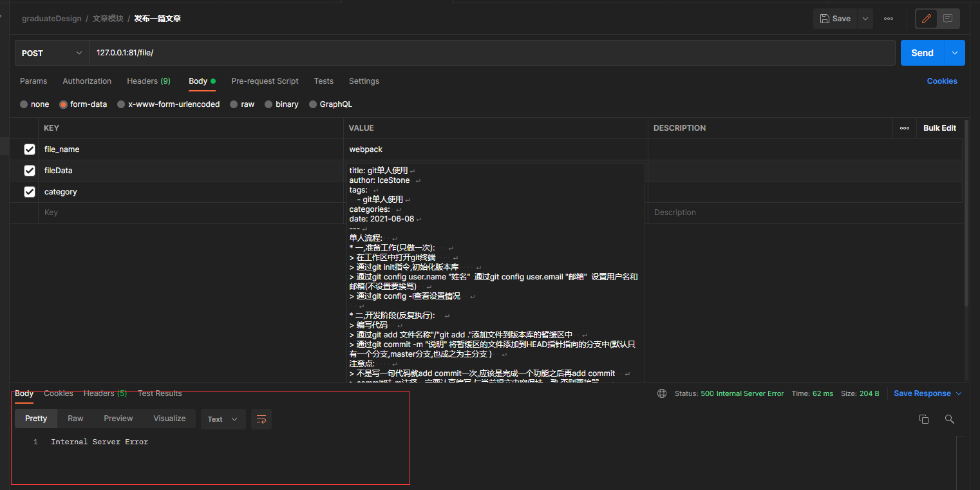Open the Settings tab
980x490 pixels.
pos(364,81)
